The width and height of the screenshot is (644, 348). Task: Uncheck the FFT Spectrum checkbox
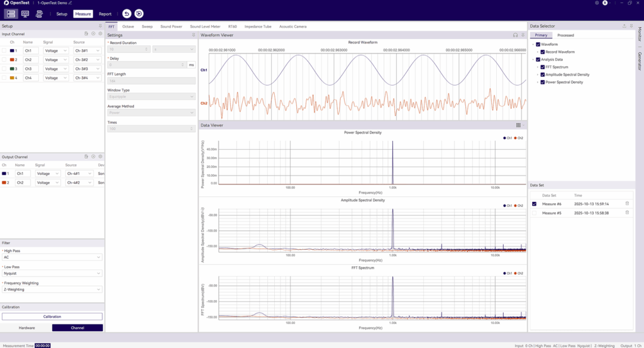click(x=543, y=67)
